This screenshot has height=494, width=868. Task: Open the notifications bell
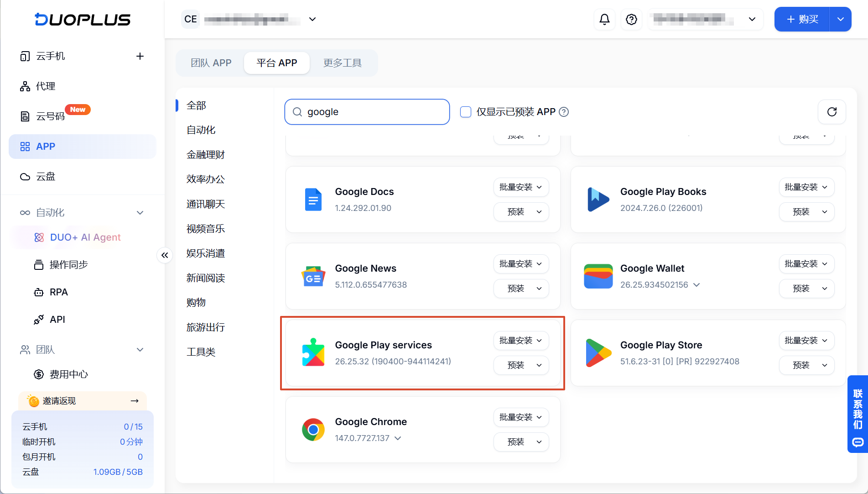pos(604,19)
